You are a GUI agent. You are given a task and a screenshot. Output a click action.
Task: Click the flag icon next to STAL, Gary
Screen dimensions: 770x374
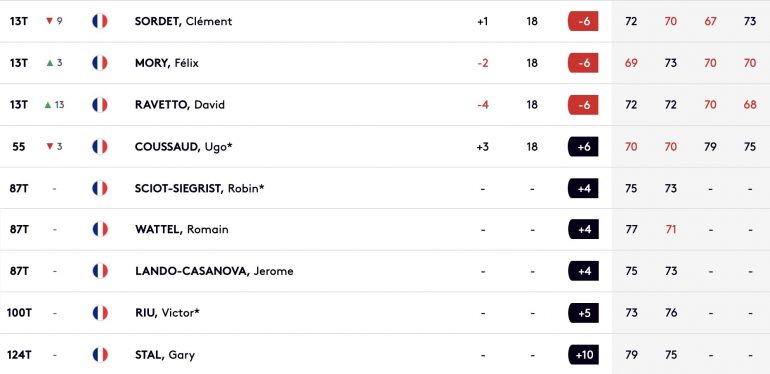(100, 354)
